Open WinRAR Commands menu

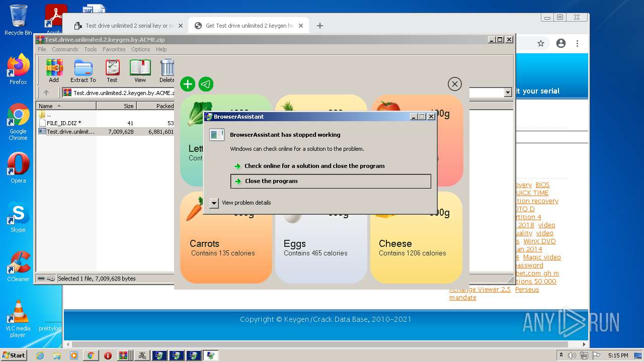tap(65, 49)
